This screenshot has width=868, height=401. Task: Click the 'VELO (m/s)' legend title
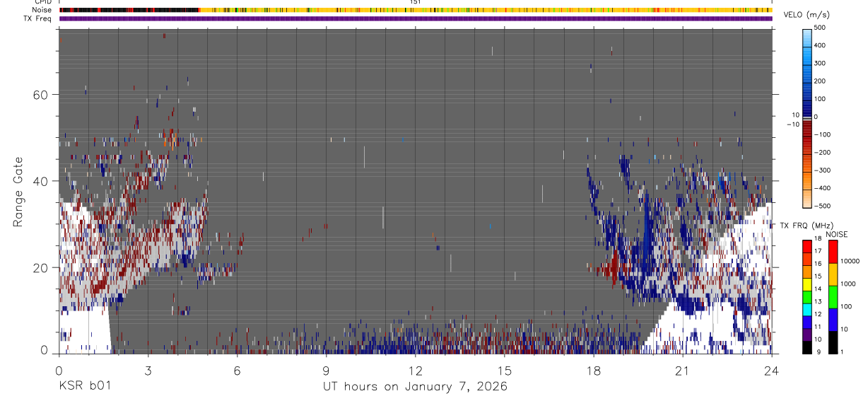808,15
